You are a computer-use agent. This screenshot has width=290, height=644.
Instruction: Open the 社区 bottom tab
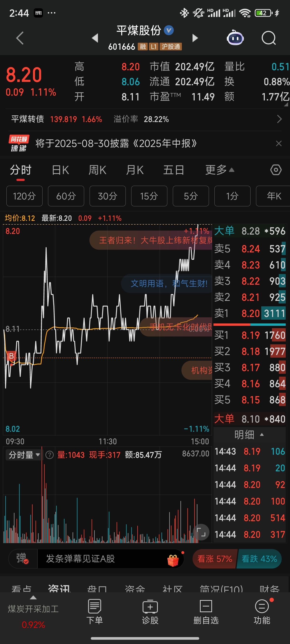pos(172,589)
